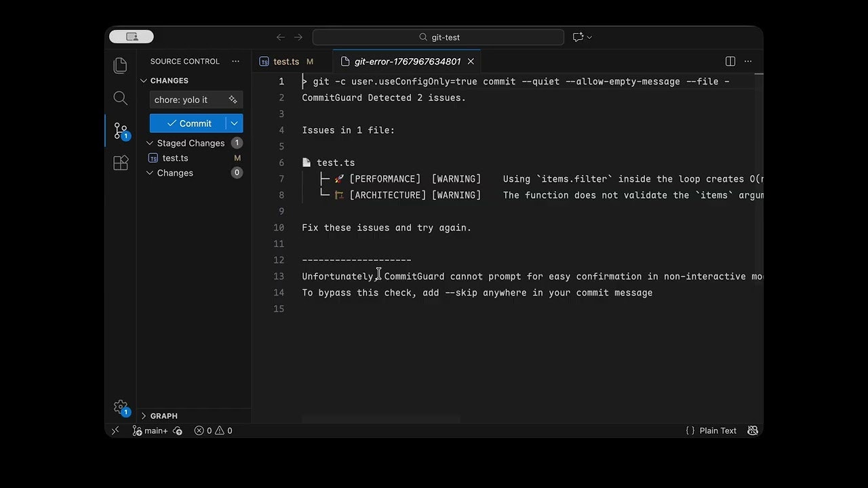Open the Explorer view in the activity bar
Screen dimensions: 868x488
[120, 65]
